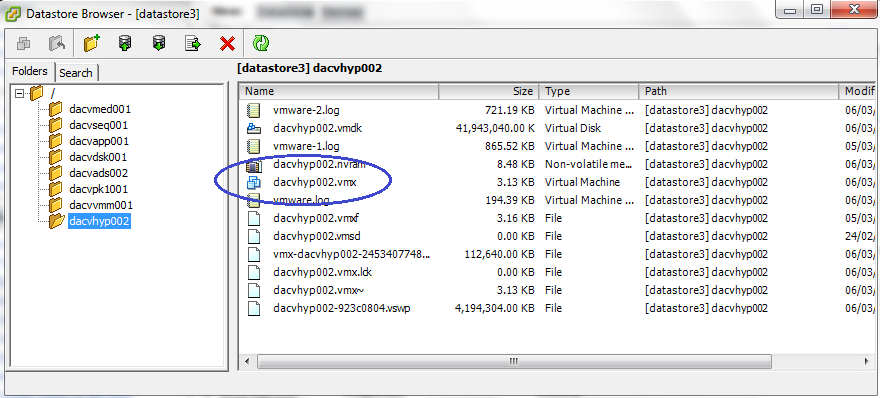Click the dacvhyp002.nvram file icon
The width and height of the screenshot is (880, 398).
pos(254,165)
